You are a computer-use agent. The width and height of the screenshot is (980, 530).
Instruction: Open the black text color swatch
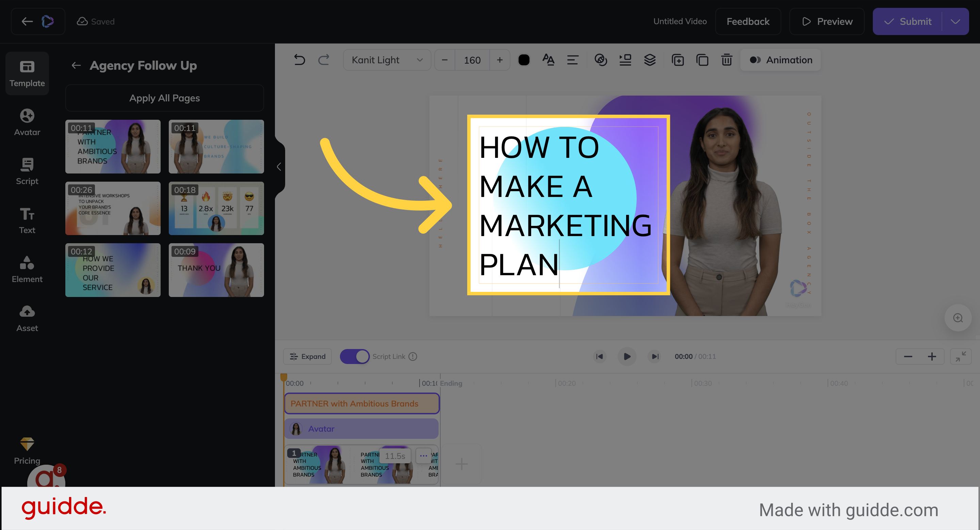click(524, 60)
